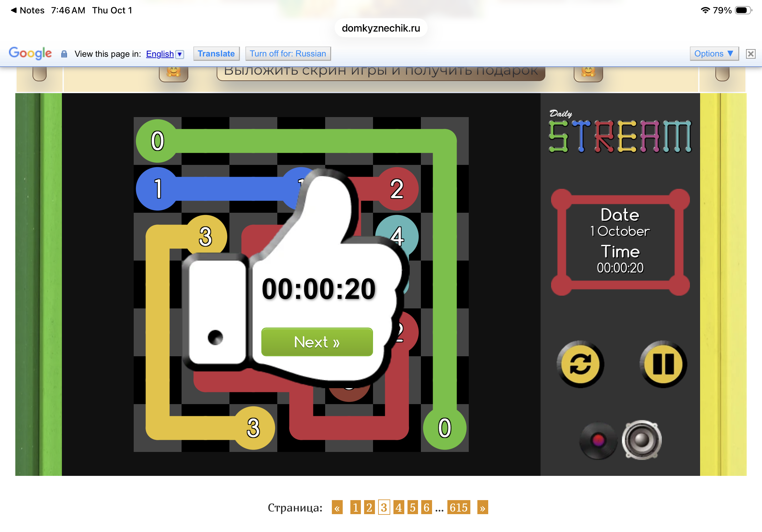Mute sound using the speaker icon
The width and height of the screenshot is (762, 532).
pos(641,440)
